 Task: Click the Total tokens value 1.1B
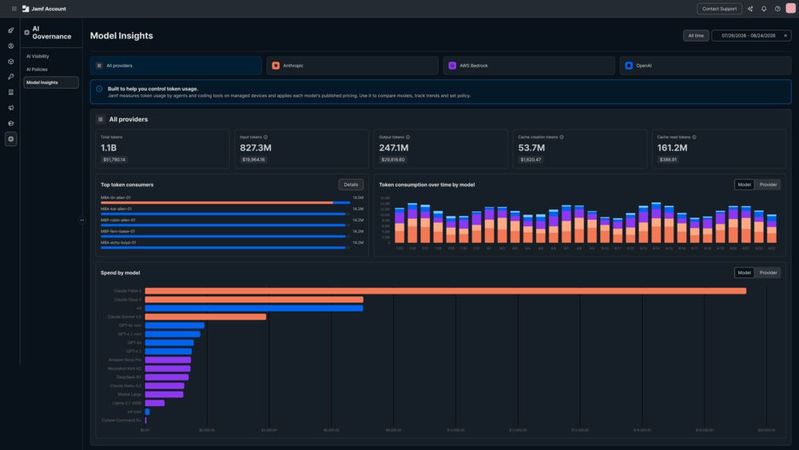(109, 148)
